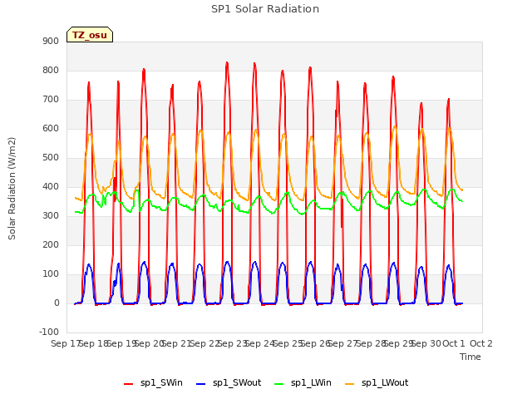Click the orange sp1_LWout legend swatch
The height and width of the screenshot is (399, 532).
pos(349,384)
